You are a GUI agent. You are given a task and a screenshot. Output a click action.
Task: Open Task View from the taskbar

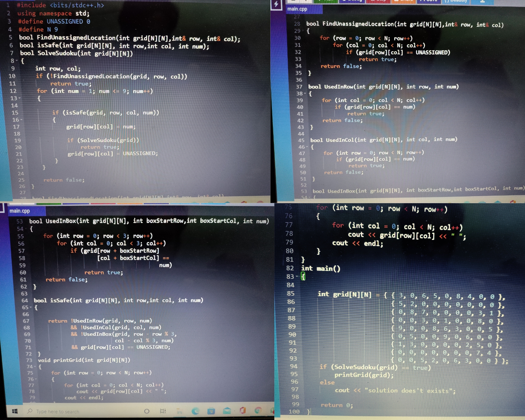click(x=163, y=411)
